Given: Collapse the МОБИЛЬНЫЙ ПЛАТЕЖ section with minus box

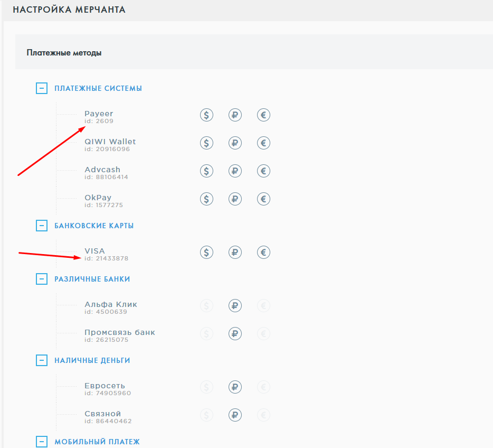Looking at the screenshot, I should point(42,441).
